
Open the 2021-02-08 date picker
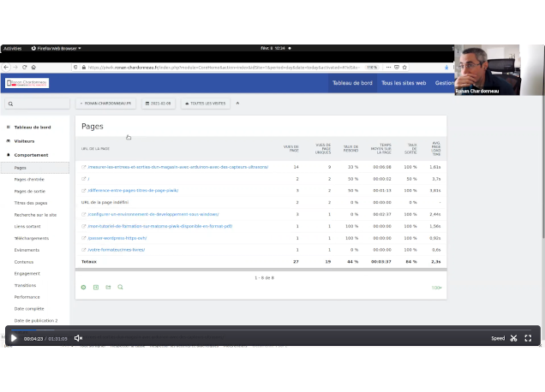click(x=159, y=104)
